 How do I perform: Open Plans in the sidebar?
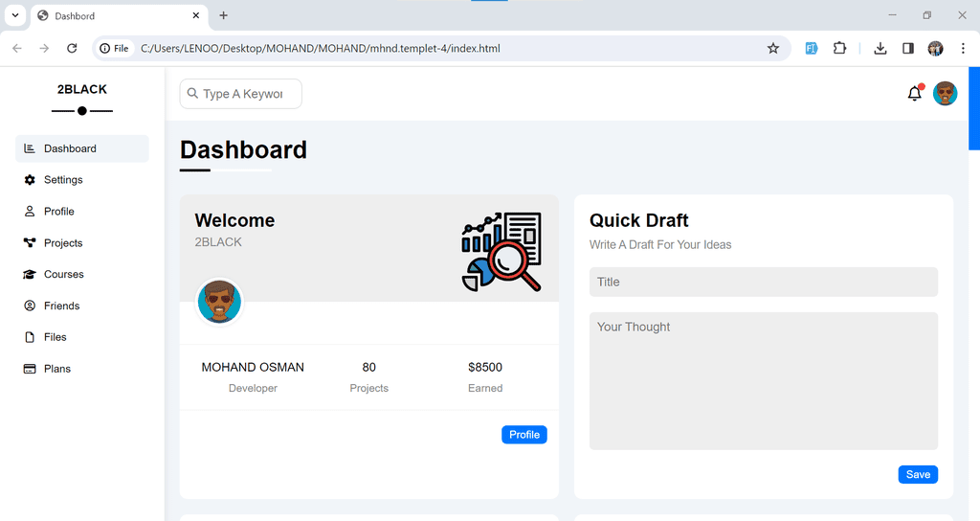pyautogui.click(x=82, y=369)
